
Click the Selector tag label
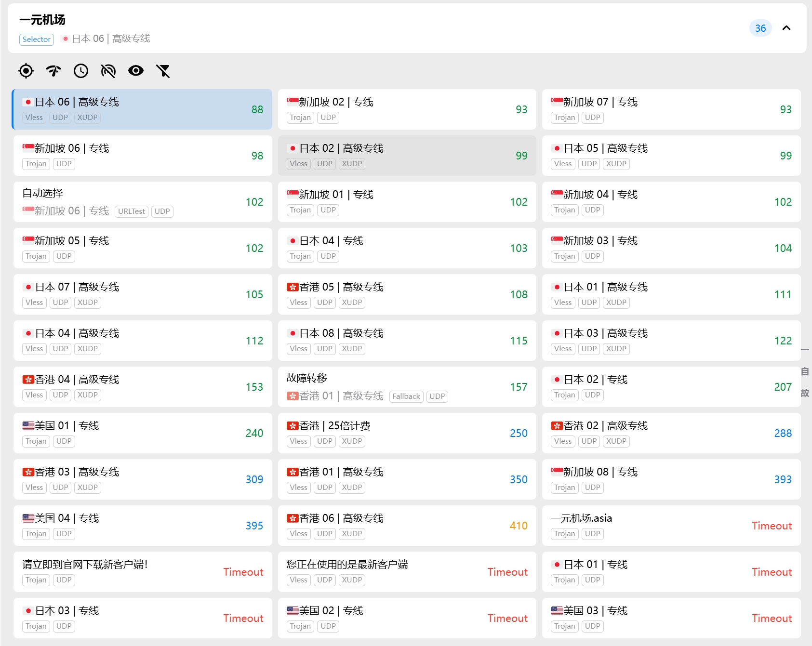pyautogui.click(x=37, y=40)
